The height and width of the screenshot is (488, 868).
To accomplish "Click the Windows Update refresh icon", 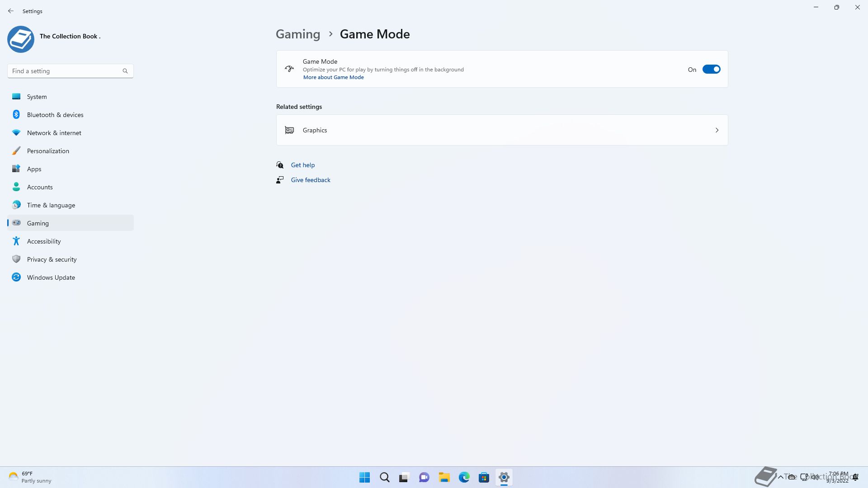I will [16, 277].
